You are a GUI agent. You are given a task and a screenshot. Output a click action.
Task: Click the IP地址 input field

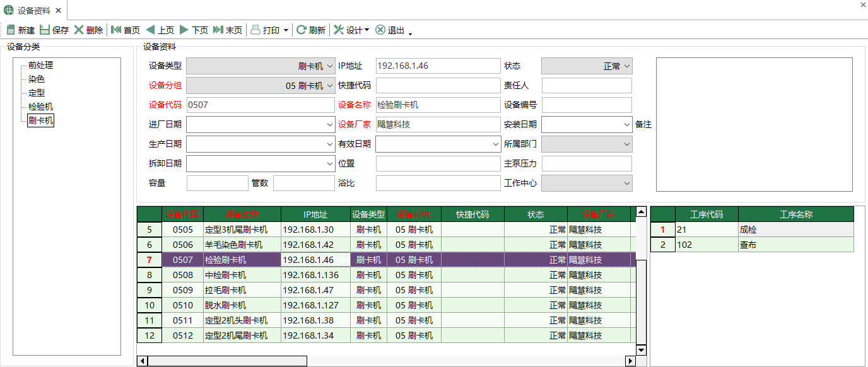pos(437,66)
